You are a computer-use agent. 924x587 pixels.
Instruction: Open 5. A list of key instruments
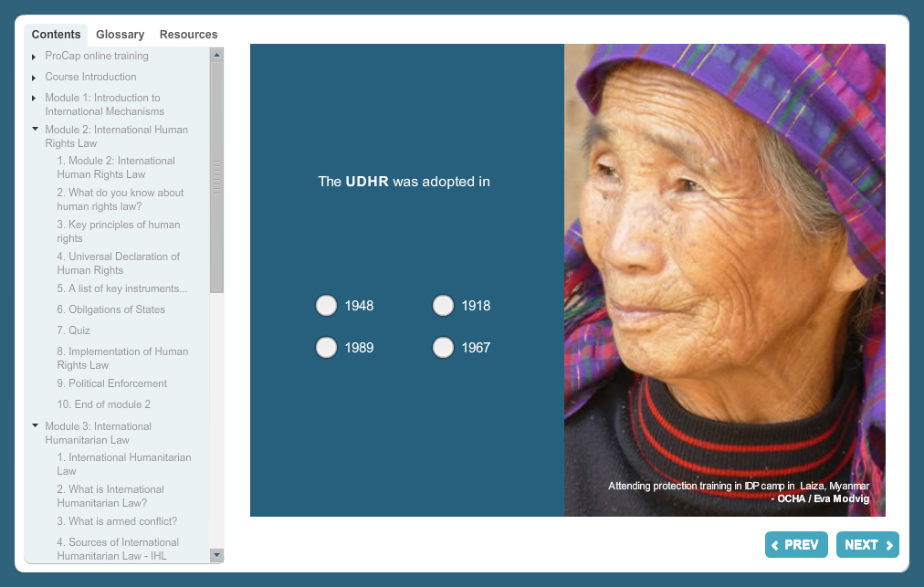pos(122,288)
